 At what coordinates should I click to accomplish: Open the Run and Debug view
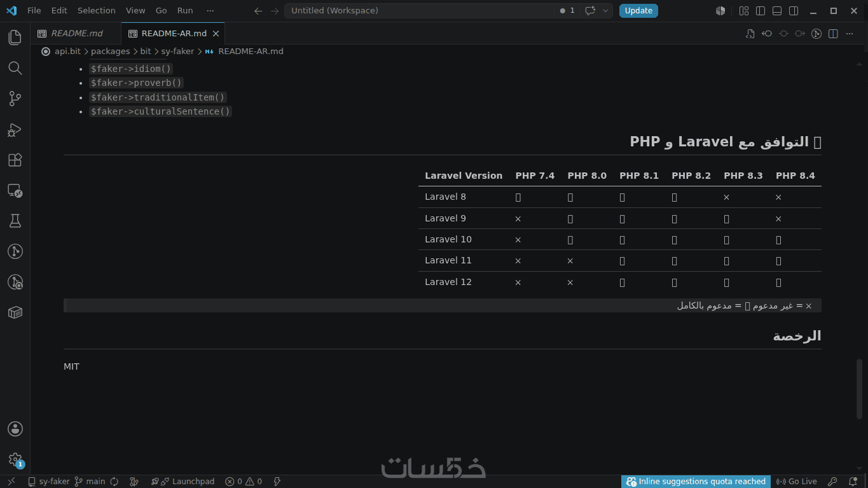(x=15, y=130)
